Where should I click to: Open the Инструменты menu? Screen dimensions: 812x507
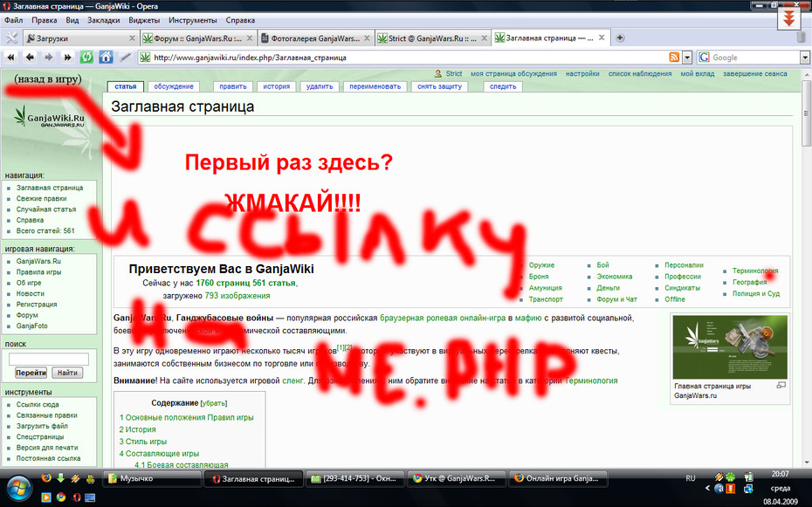(193, 20)
